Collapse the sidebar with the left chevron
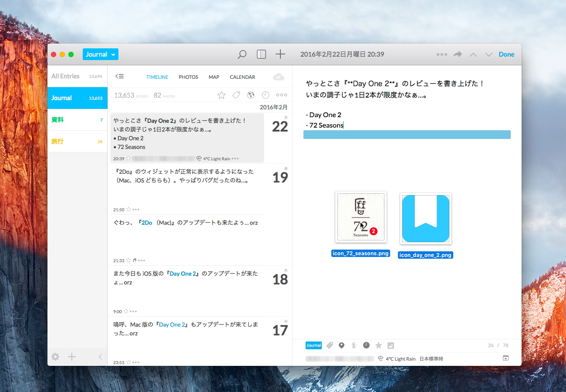The width and height of the screenshot is (566, 392). tap(100, 357)
